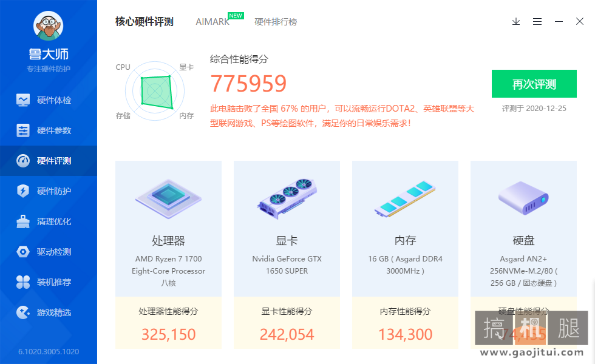The height and width of the screenshot is (364, 595).
Task: Click the hard drive illustration
Action: (523, 198)
